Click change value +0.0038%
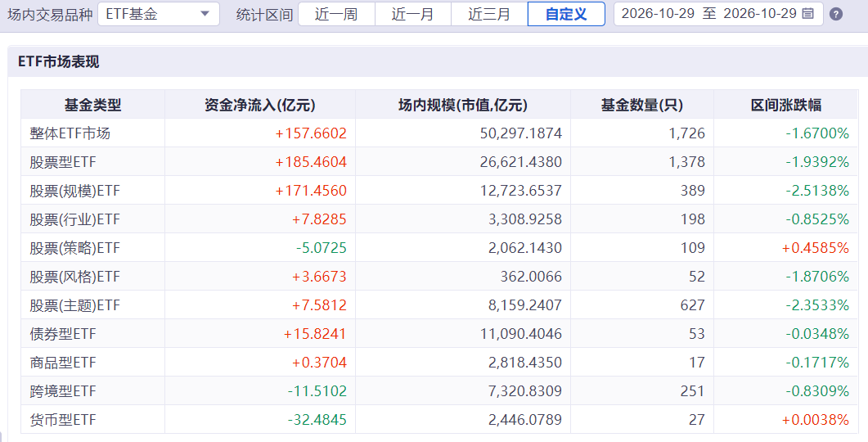The width and height of the screenshot is (868, 442). 816,420
